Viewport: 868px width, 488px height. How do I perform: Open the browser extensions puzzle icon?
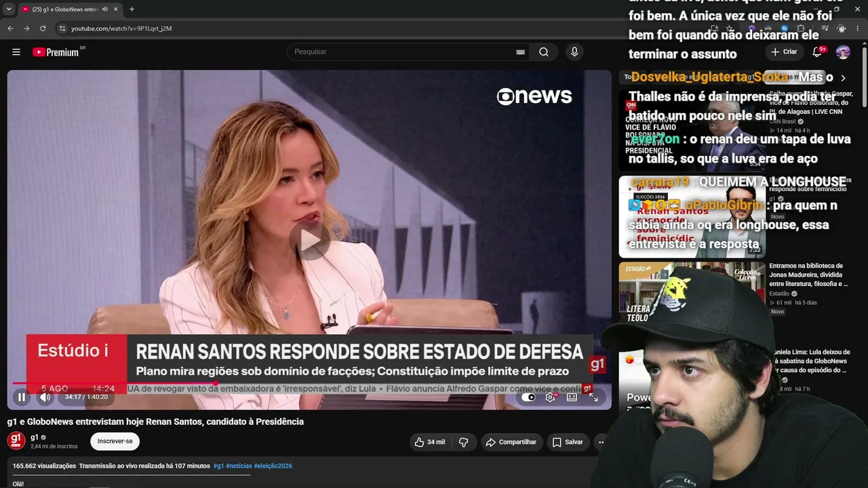pyautogui.click(x=801, y=28)
